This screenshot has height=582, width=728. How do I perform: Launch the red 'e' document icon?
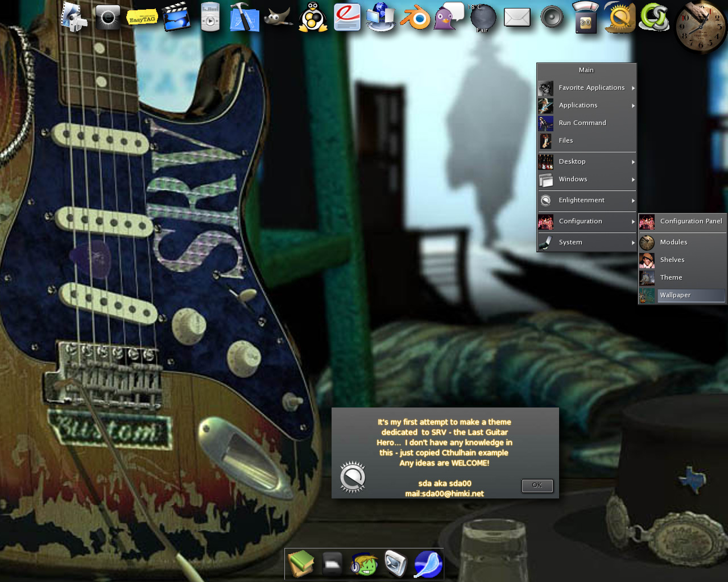point(347,17)
